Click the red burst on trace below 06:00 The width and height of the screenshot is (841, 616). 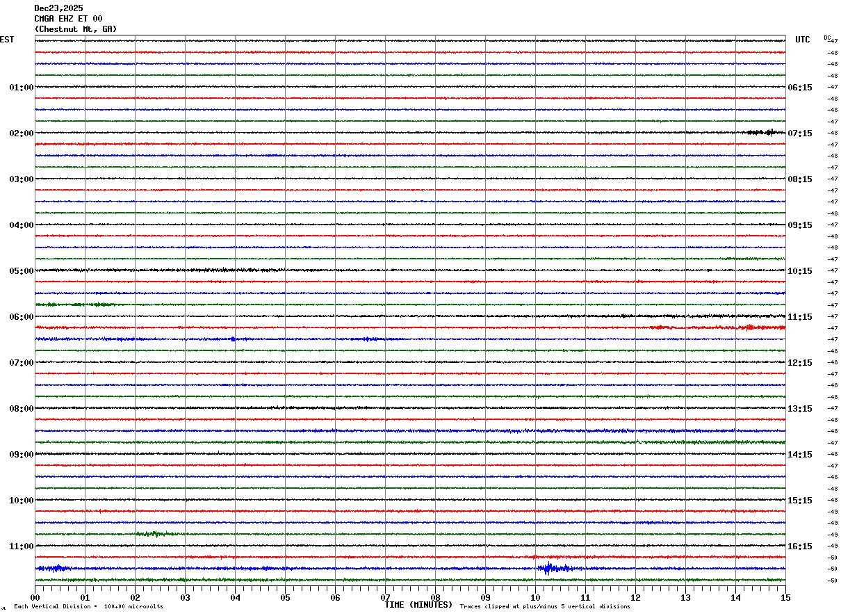click(x=747, y=327)
